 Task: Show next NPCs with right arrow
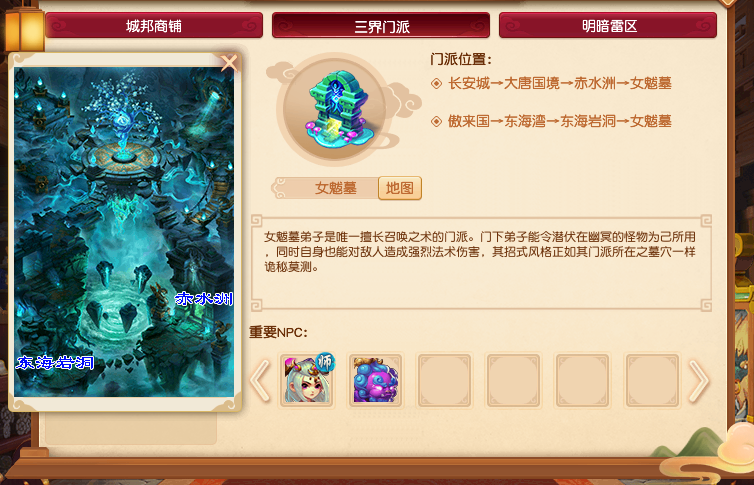699,381
